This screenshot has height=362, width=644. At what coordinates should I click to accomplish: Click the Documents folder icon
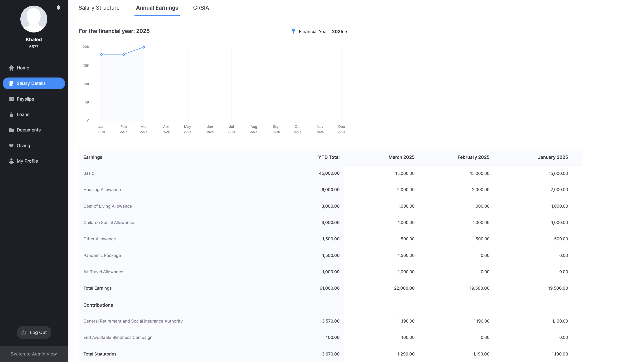click(x=11, y=130)
